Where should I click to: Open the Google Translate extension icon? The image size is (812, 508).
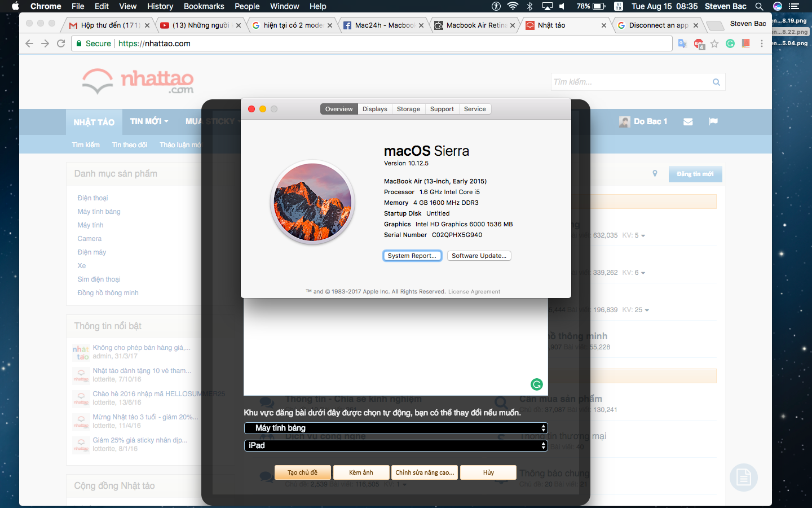(x=682, y=43)
